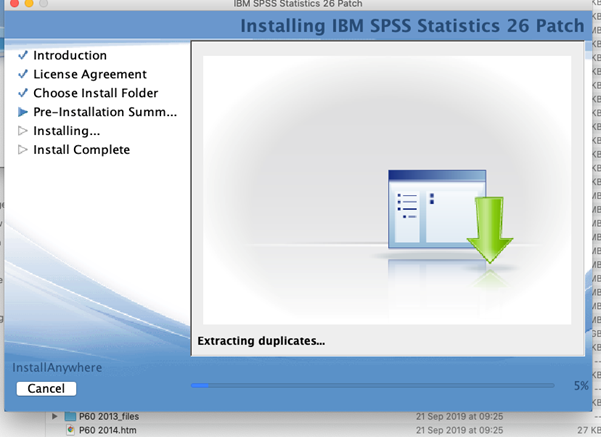Click the P60 2013_files folder icon
The height and width of the screenshot is (437, 601).
[x=70, y=416]
